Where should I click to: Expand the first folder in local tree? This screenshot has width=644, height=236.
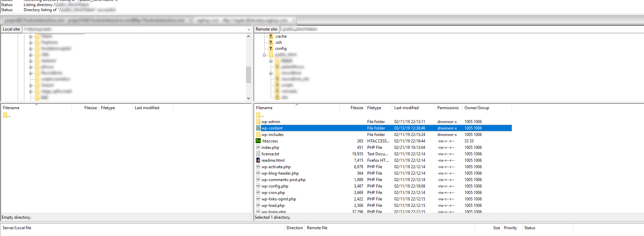click(30, 37)
